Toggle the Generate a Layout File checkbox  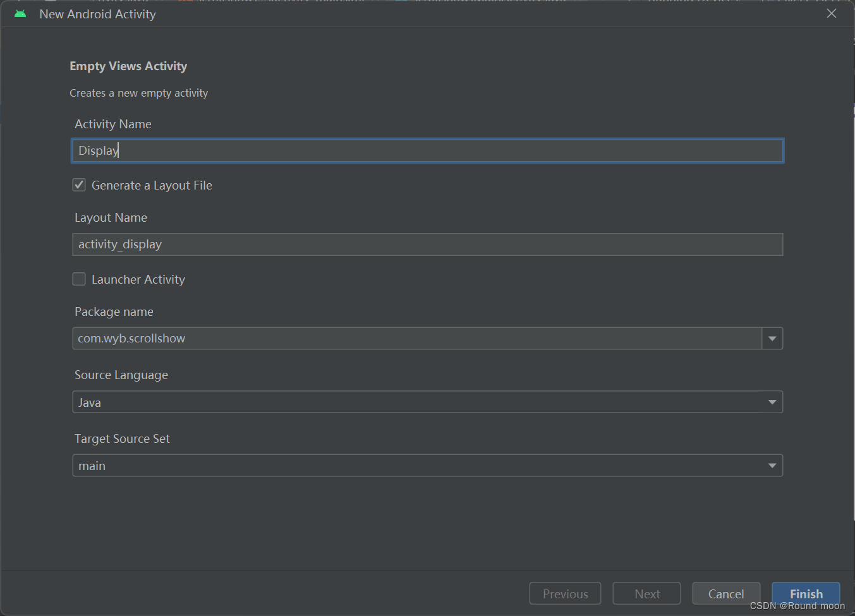(x=79, y=185)
